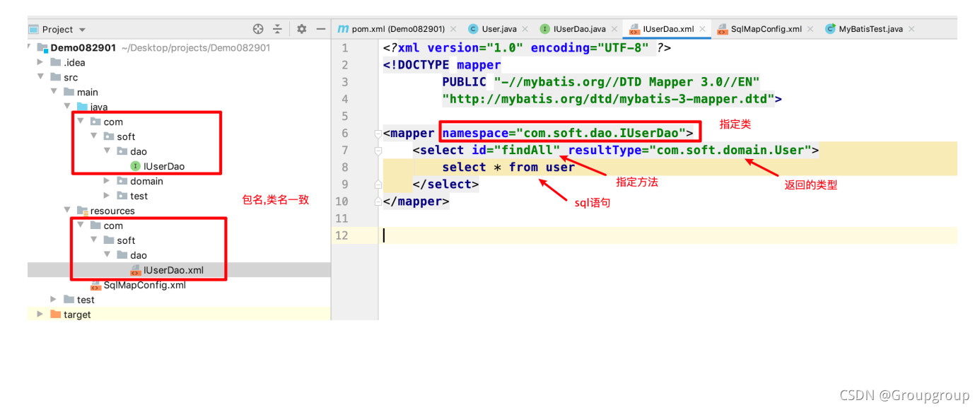This screenshot has width=980, height=410.
Task: Select the .idea folder row
Action: point(179,62)
